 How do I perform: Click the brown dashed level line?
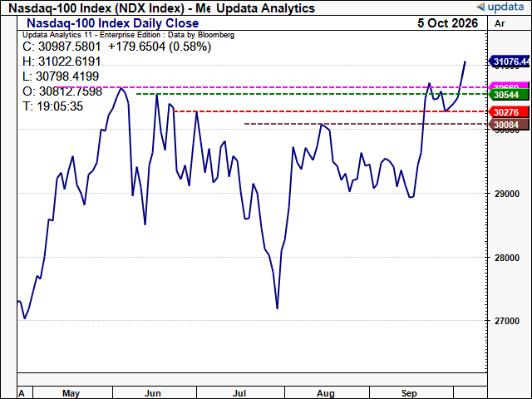(x=366, y=124)
